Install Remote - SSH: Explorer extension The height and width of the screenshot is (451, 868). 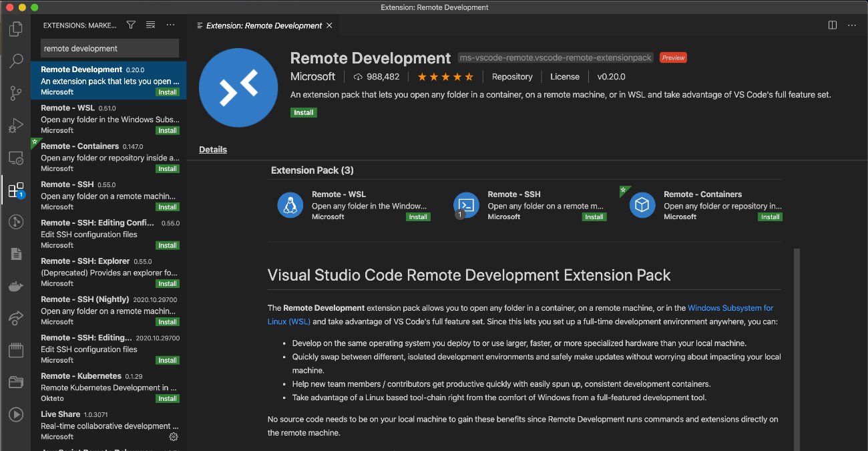168,284
